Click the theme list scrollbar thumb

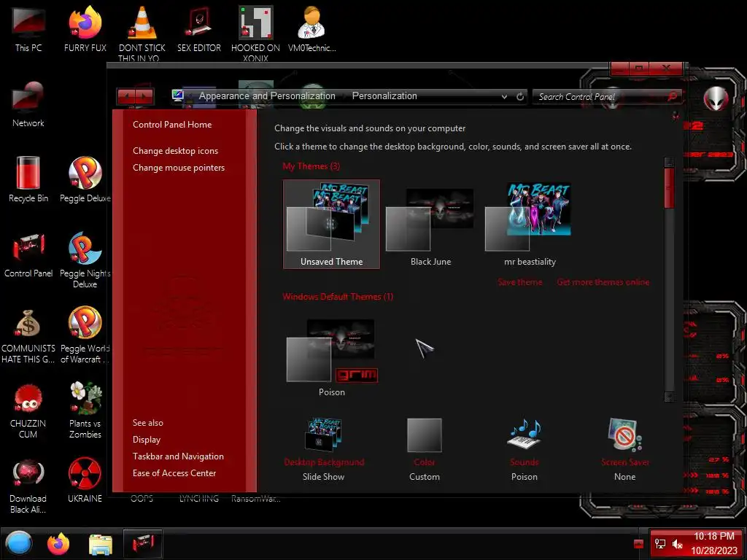[670, 187]
